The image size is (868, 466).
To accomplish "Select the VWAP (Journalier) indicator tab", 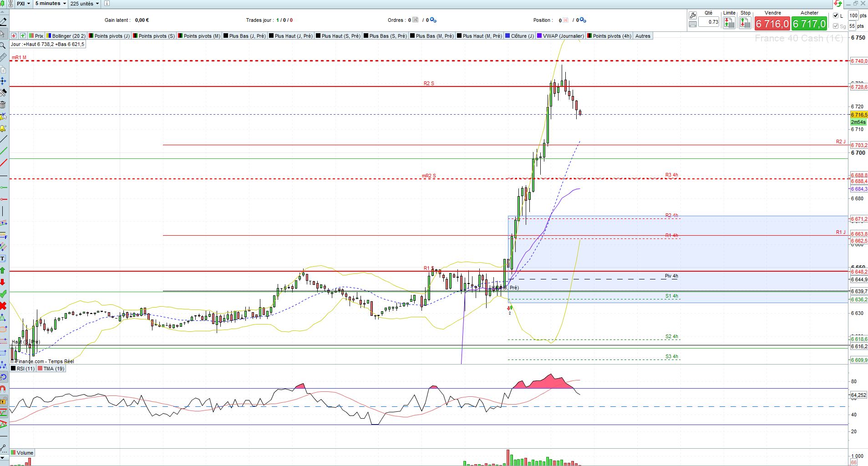I will (x=560, y=36).
